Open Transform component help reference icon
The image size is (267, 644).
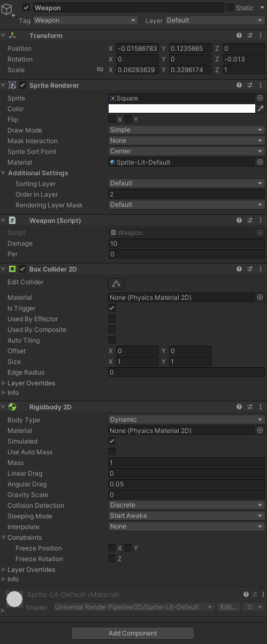pos(240,35)
